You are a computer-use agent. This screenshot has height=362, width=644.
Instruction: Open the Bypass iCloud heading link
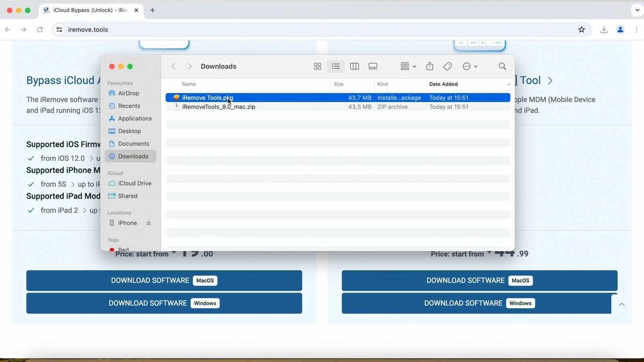click(63, 80)
